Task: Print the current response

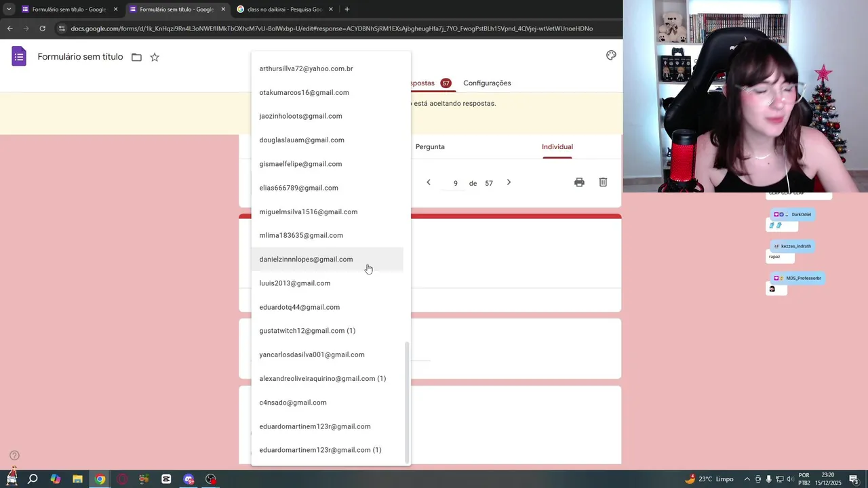Action: coord(579,182)
